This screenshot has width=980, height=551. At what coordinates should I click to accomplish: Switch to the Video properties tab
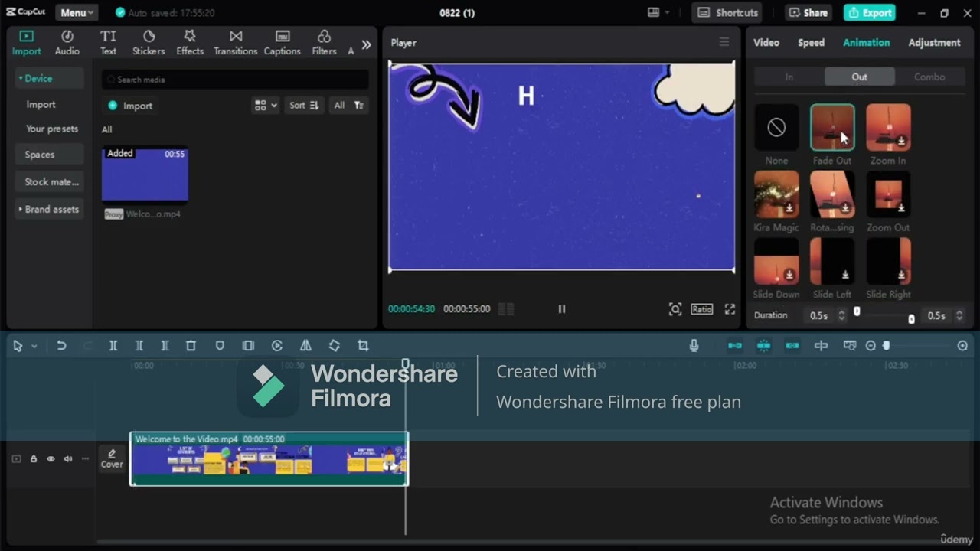point(766,43)
